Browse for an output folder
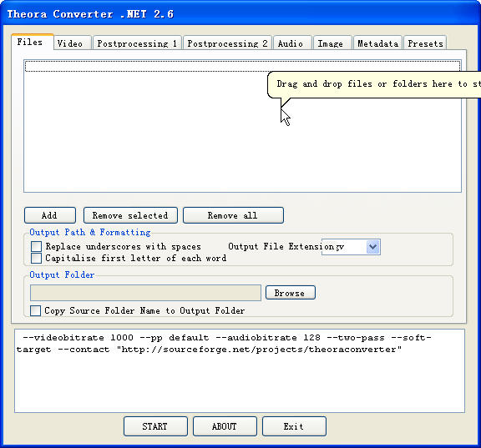Screen dimensions: 481x448 [291, 293]
